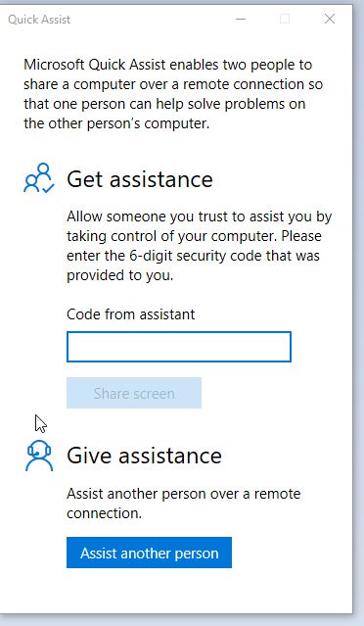364x626 pixels.
Task: Select the Get assistance heading
Action: point(140,179)
